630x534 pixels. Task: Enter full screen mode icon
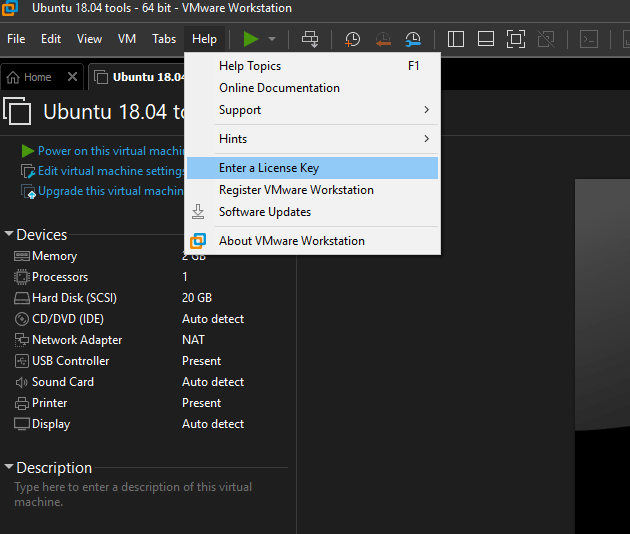[x=516, y=39]
